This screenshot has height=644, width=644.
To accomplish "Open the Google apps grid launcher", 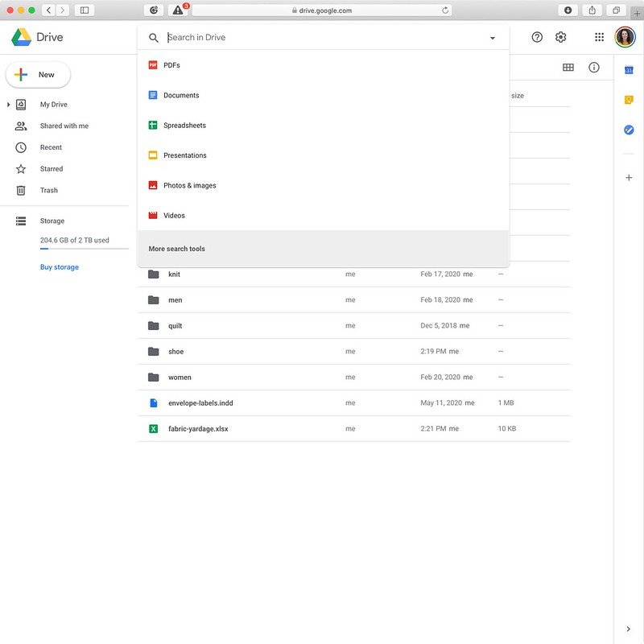I will 599,37.
